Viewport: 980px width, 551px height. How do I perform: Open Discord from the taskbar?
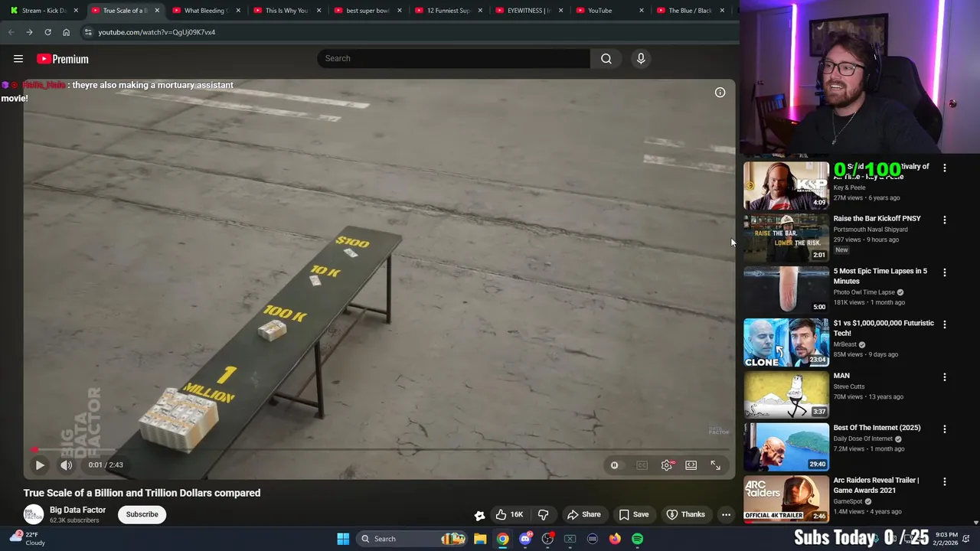click(525, 539)
